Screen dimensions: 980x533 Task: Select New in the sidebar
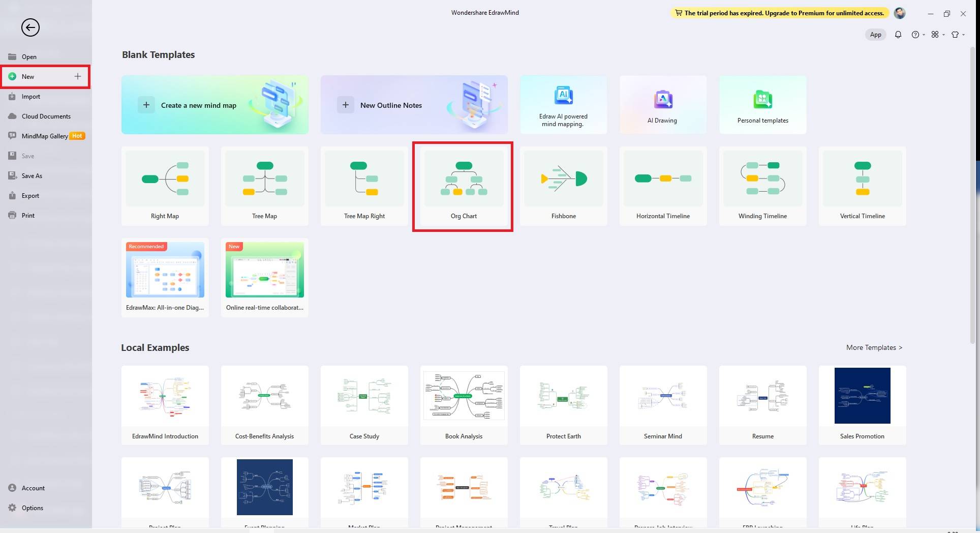click(46, 77)
